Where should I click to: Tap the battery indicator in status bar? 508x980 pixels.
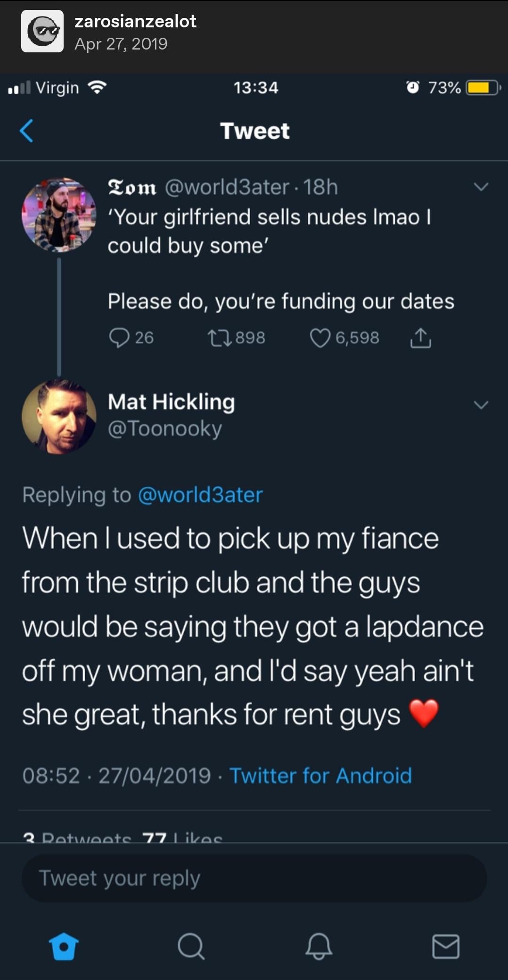point(483,88)
